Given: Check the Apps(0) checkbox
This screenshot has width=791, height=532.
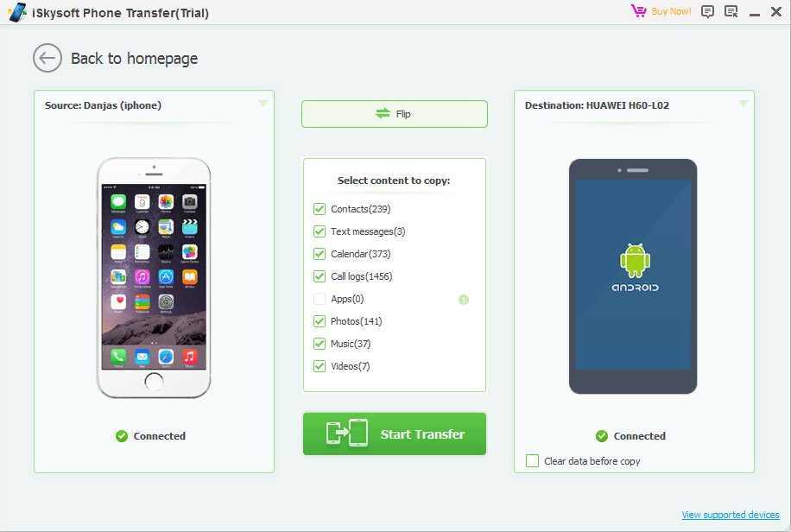Looking at the screenshot, I should [320, 299].
